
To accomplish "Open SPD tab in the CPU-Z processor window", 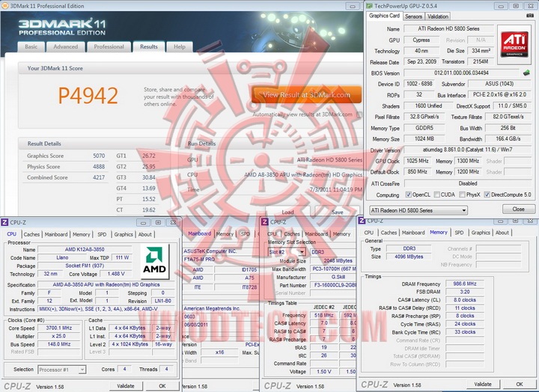I will 102,234.
